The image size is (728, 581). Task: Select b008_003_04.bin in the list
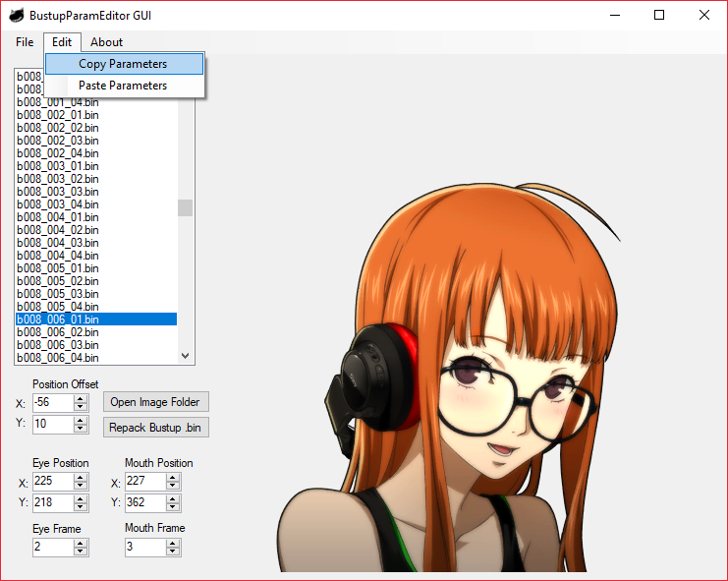(96, 204)
